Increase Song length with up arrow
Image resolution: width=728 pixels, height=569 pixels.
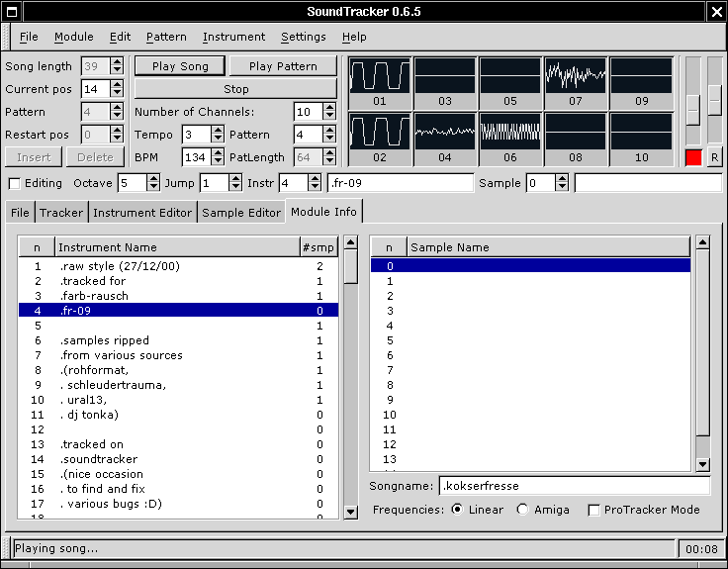[x=117, y=61]
